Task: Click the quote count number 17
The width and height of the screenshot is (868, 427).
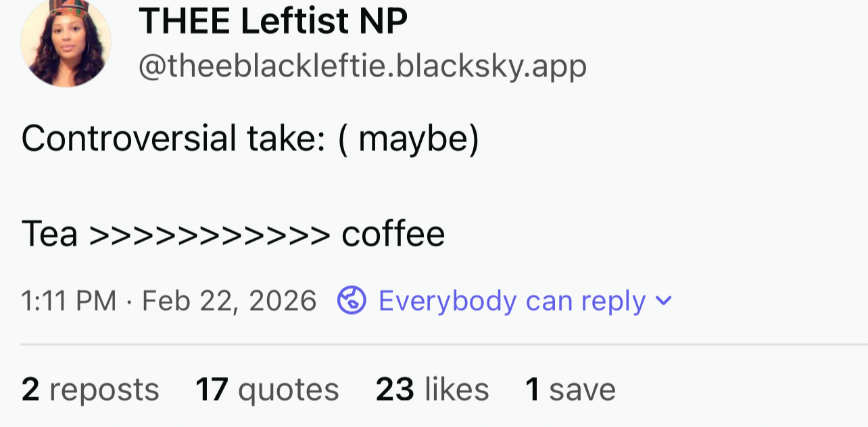Action: 212,390
